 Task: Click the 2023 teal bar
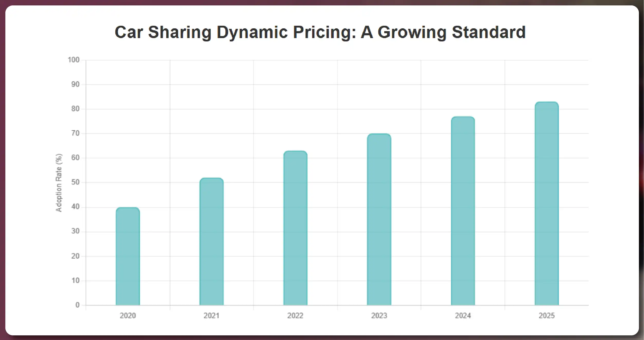pos(379,219)
